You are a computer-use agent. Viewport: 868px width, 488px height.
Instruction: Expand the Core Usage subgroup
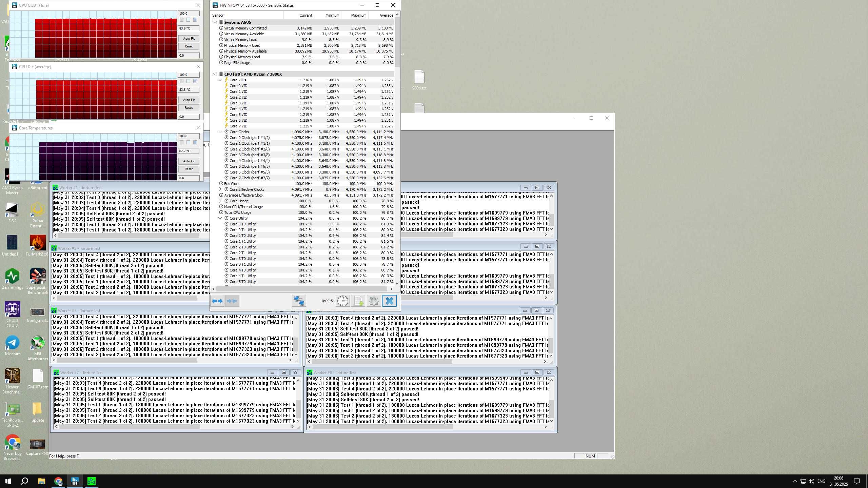click(220, 201)
